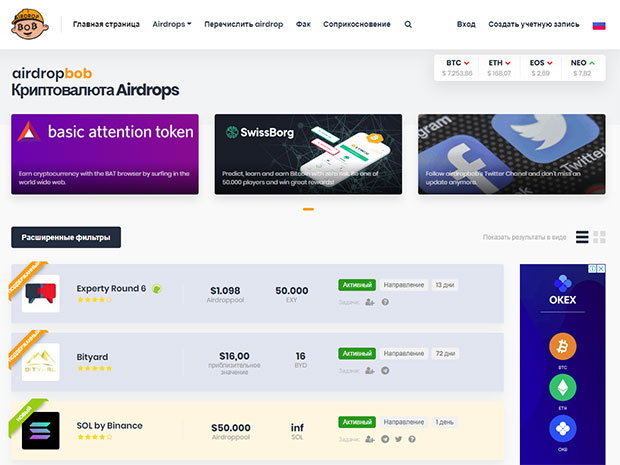The width and height of the screenshot is (620, 465).
Task: Click the ETH coin icon in OKEX ad
Action: pos(562,388)
